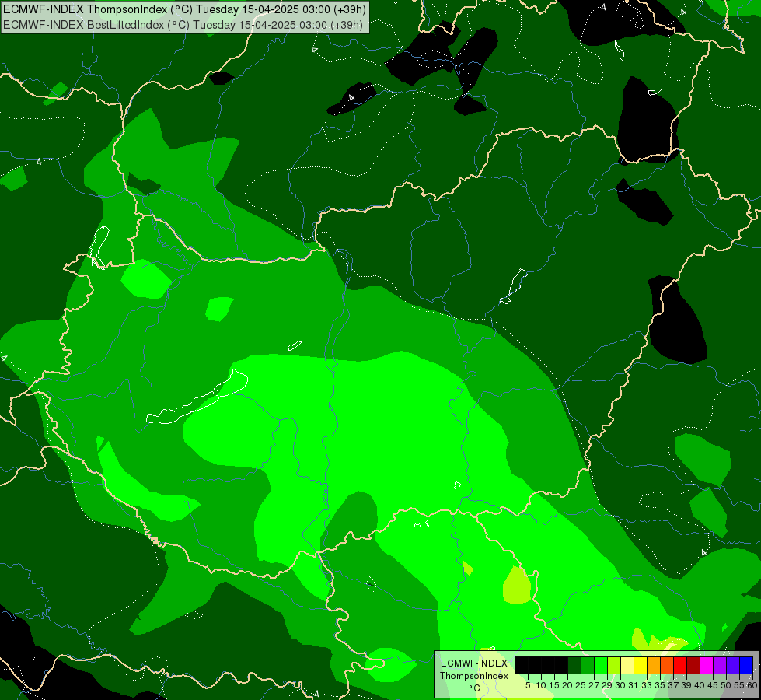
Task: Click the legend tick value '55'
Action: pyautogui.click(x=739, y=685)
